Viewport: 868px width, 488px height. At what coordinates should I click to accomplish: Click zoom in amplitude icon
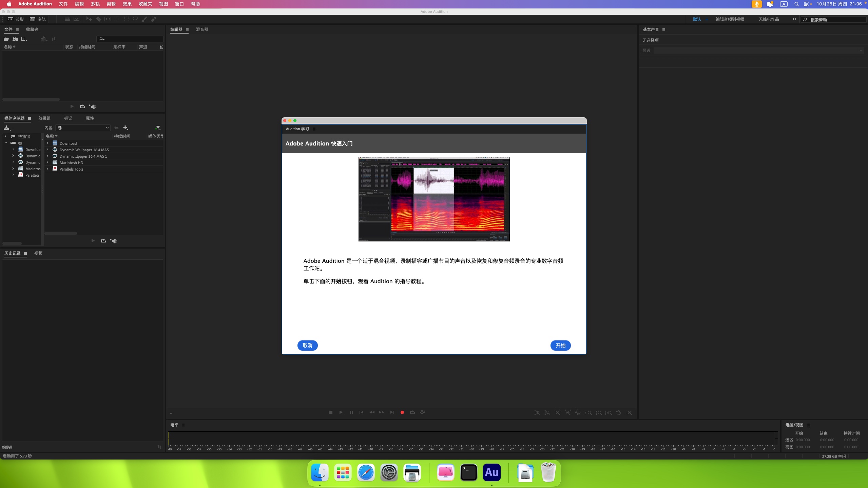click(x=537, y=413)
